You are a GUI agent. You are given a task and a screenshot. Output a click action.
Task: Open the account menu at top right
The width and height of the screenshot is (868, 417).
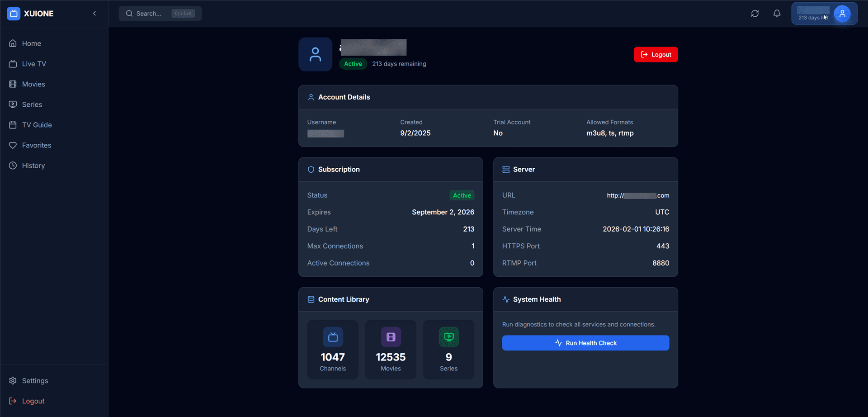click(x=843, y=14)
